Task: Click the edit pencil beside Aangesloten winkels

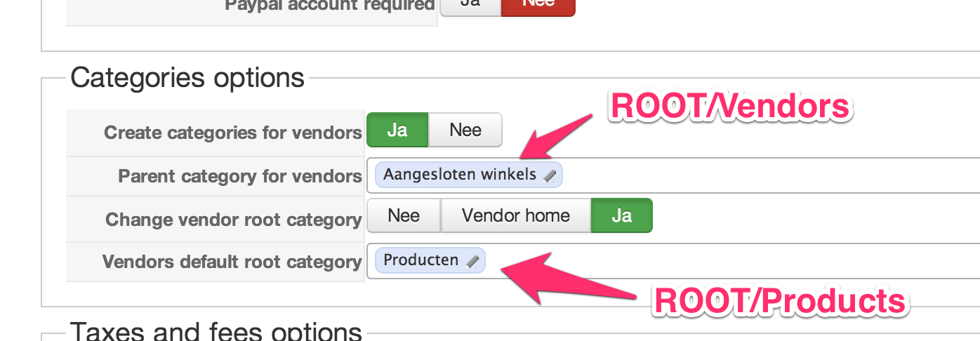Action: click(x=550, y=176)
